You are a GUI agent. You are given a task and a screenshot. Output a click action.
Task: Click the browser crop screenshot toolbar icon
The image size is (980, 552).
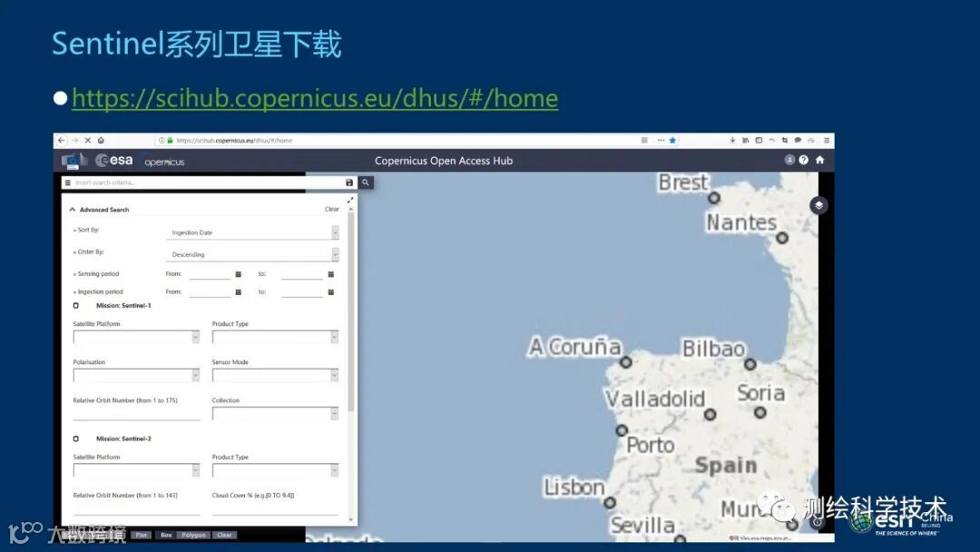coord(784,140)
